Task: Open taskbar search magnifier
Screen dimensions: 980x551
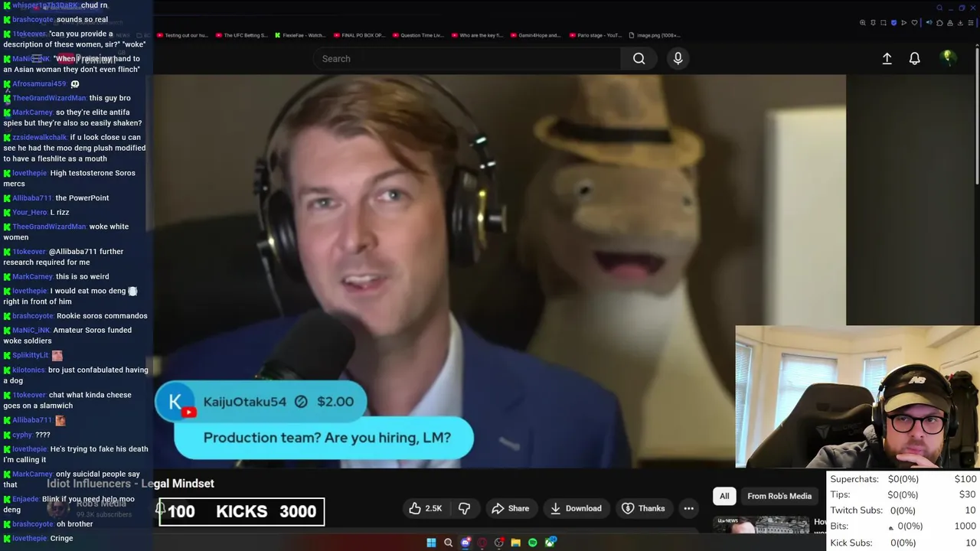Action: pos(448,543)
